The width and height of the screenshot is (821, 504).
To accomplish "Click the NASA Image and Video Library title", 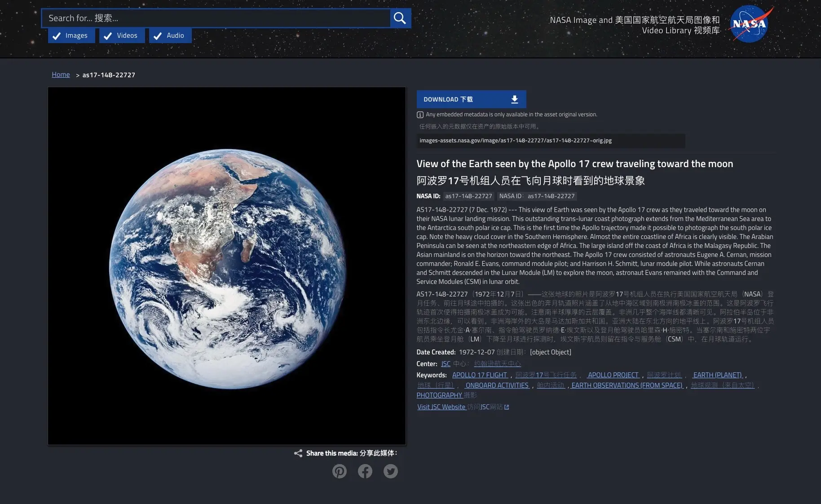I will (635, 25).
